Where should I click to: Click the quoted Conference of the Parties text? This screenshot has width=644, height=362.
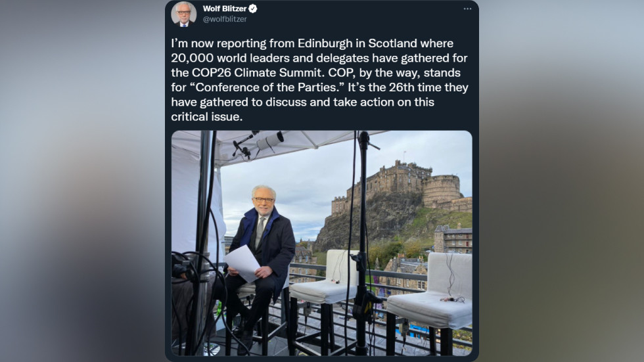tap(270, 87)
